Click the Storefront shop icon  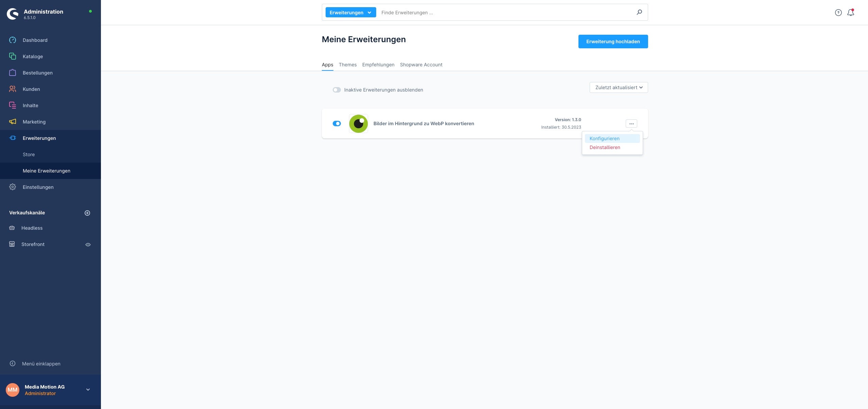pos(12,244)
